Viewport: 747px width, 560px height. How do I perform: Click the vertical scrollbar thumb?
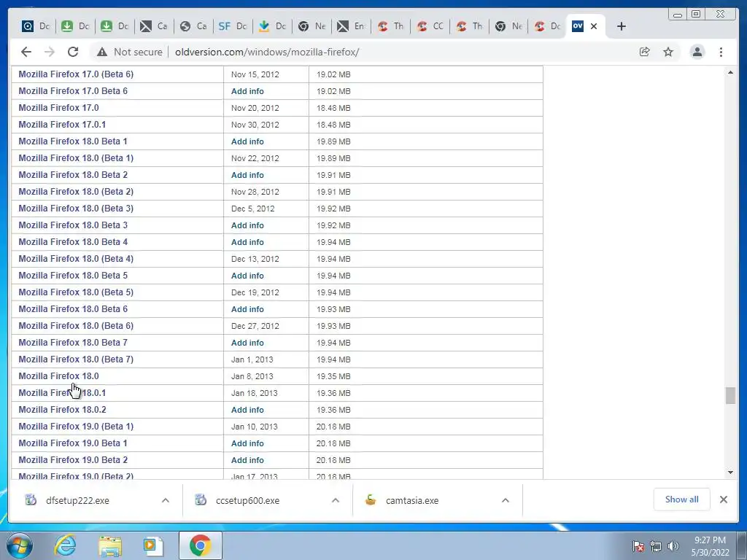pyautogui.click(x=730, y=396)
